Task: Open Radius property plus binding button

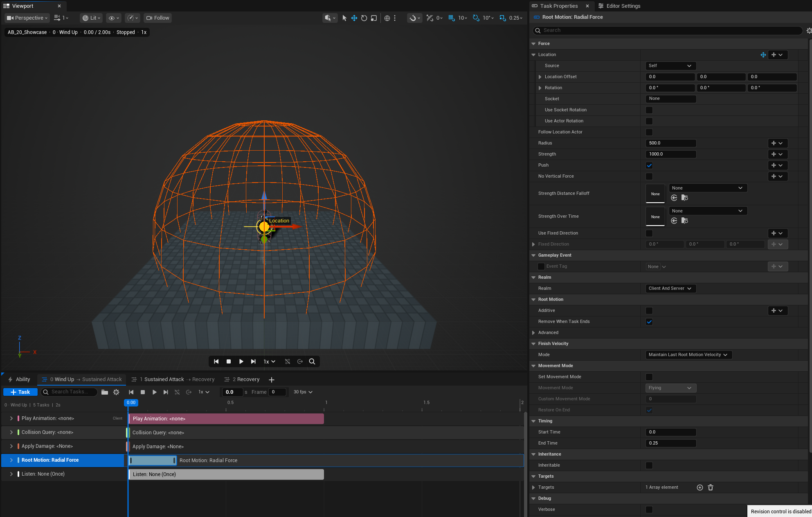Action: click(x=777, y=143)
